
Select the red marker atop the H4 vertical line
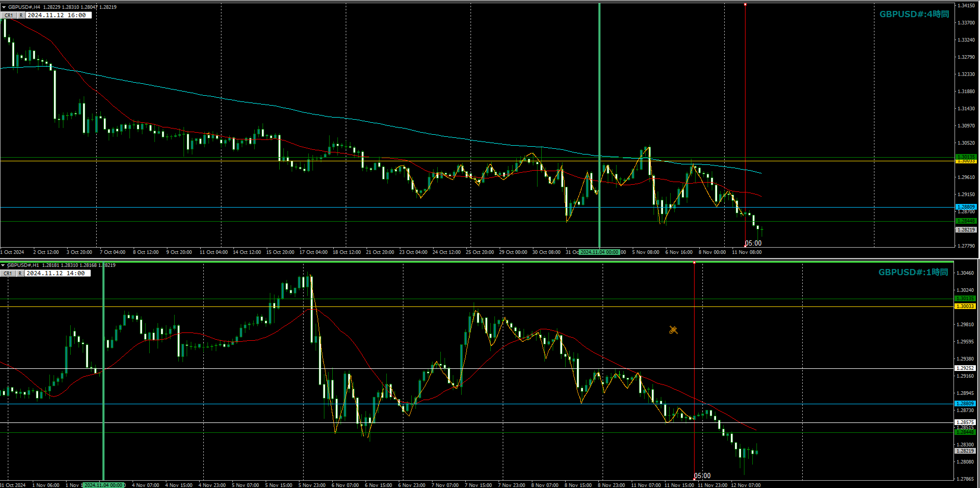pyautogui.click(x=745, y=4)
